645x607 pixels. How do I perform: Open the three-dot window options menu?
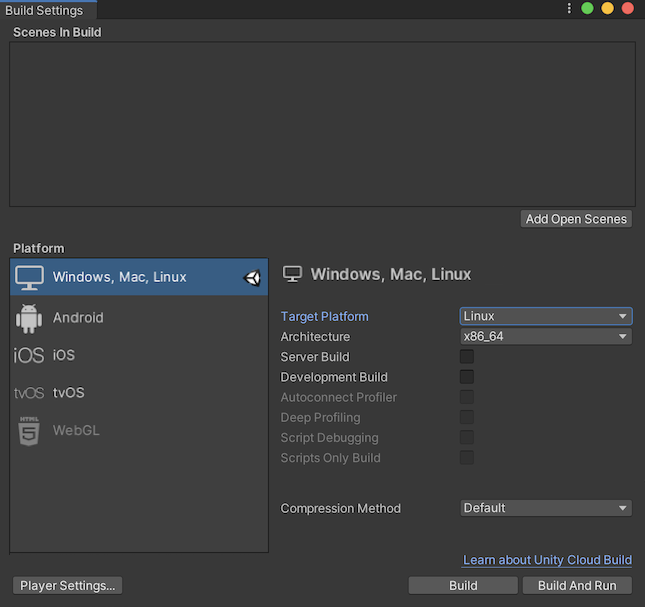[x=570, y=8]
